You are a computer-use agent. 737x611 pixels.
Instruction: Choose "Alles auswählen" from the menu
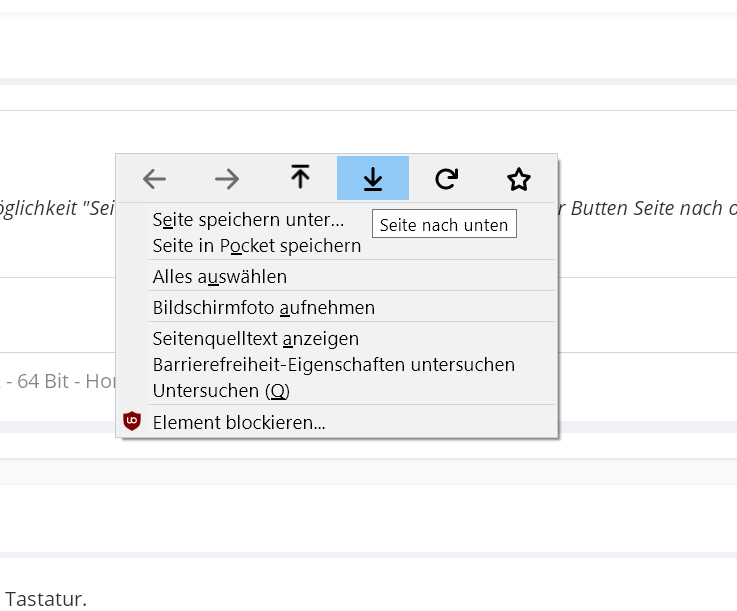220,276
